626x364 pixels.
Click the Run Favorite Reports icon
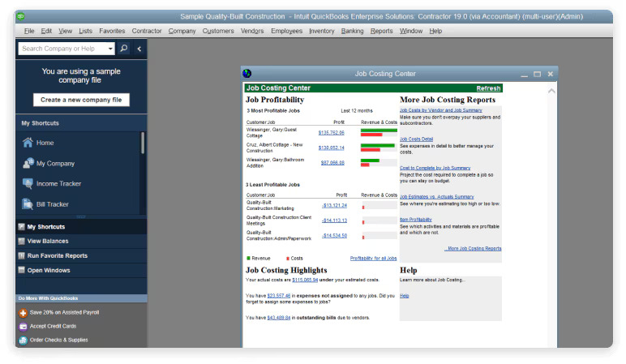[x=22, y=255]
